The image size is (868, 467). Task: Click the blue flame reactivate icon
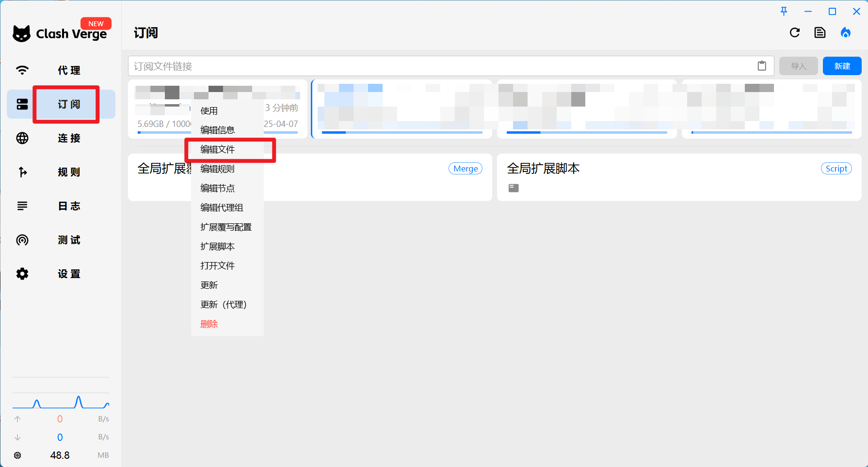[x=846, y=32]
